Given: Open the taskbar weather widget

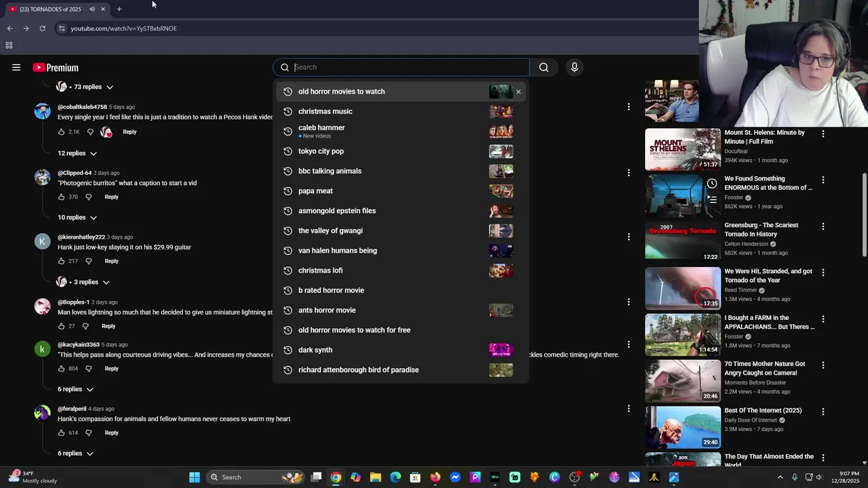Looking at the screenshot, I should click(x=33, y=477).
